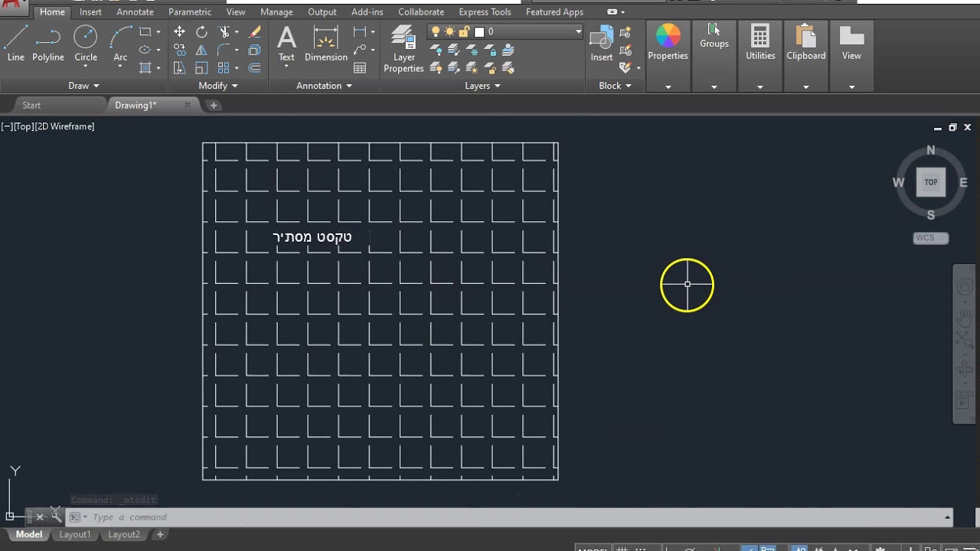Click the Scale tool icon
This screenshot has width=980, height=551.
click(201, 68)
